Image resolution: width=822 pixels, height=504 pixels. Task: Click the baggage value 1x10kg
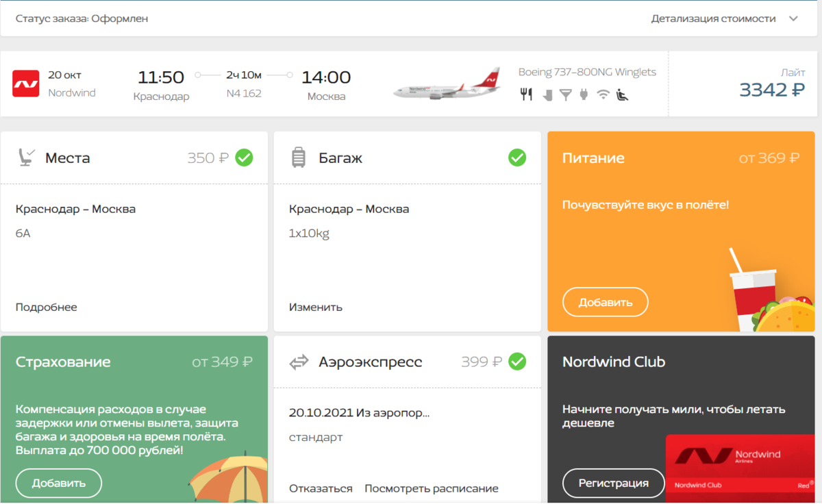pyautogui.click(x=309, y=234)
